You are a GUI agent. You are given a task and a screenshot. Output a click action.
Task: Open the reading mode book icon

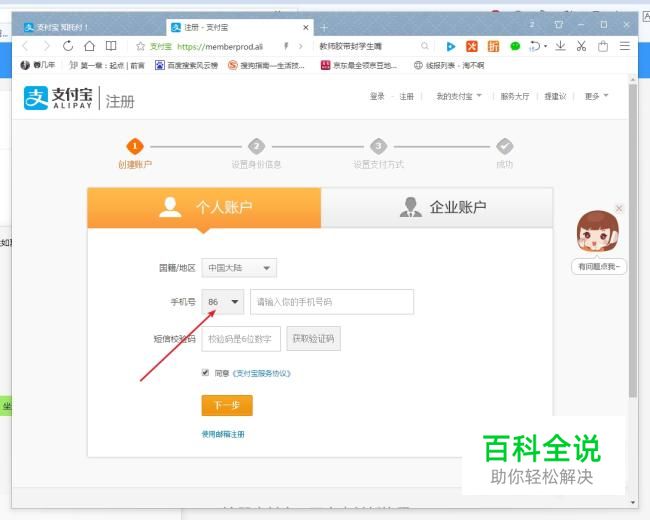pyautogui.click(x=111, y=46)
